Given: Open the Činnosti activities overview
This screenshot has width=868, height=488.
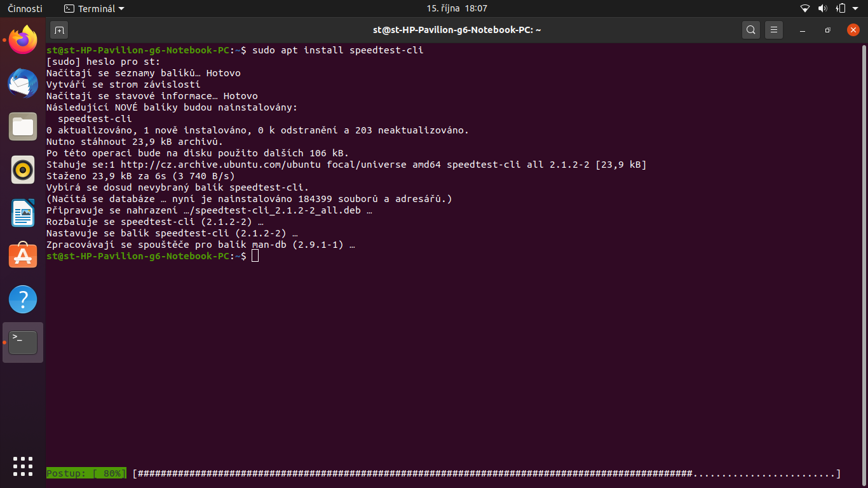Looking at the screenshot, I should coord(25,9).
